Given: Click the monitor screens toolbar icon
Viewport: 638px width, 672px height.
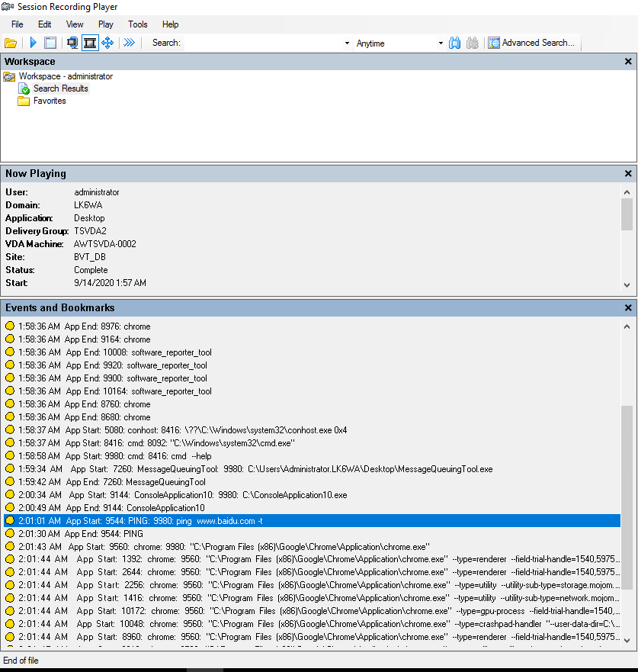Looking at the screenshot, I should tap(72, 43).
